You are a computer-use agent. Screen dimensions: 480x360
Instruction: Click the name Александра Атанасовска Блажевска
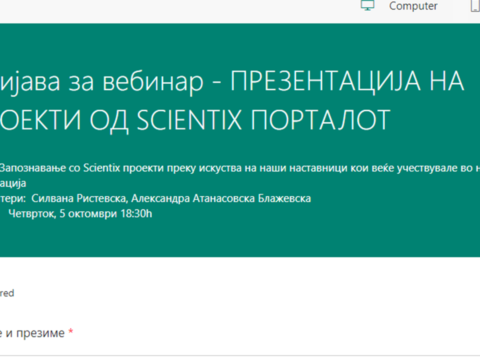[x=221, y=198]
